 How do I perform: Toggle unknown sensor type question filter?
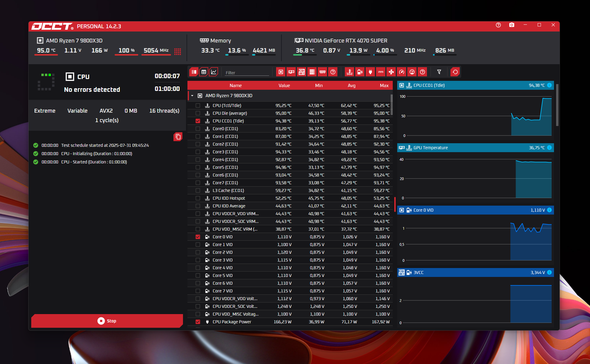[422, 72]
